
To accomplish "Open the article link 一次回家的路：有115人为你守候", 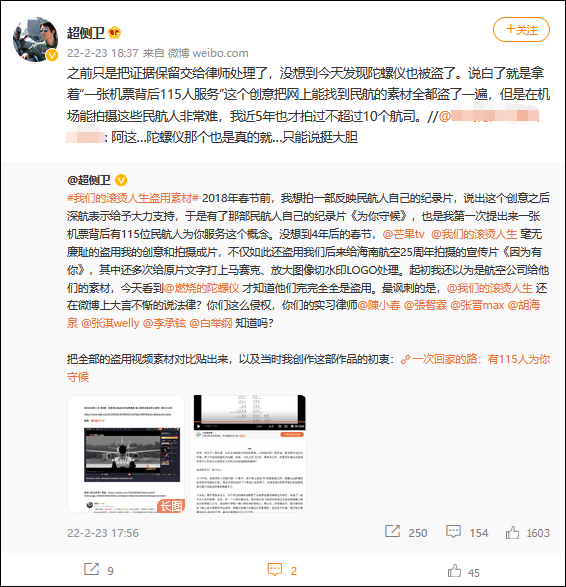I will coord(308,368).
